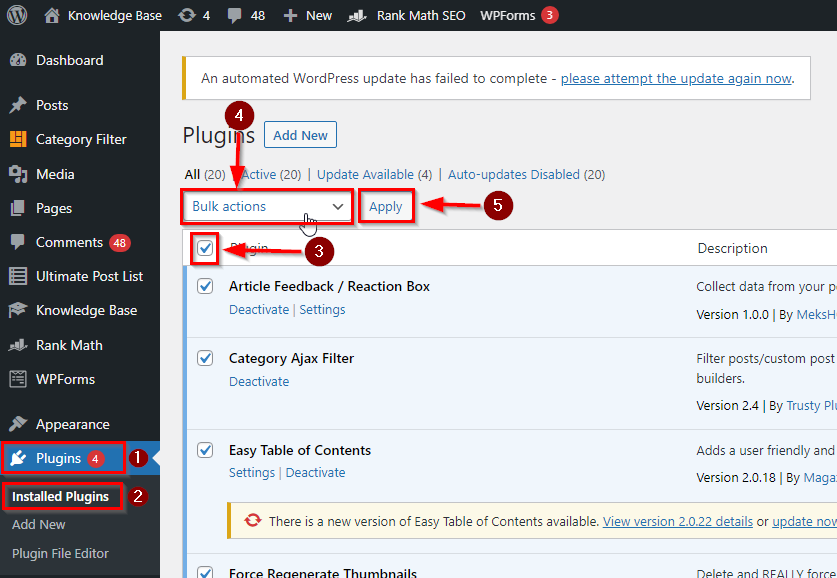Click the Comments 48 badge in sidebar
Viewport: 837px width, 578px height.
coord(120,243)
